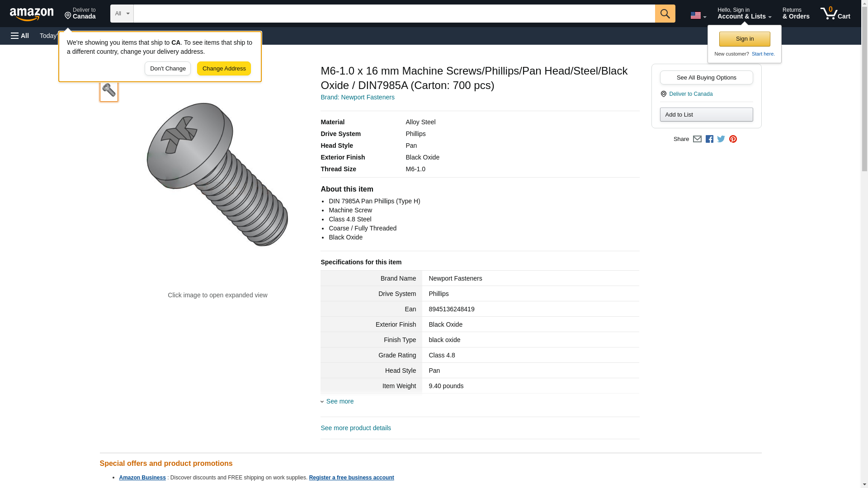Open the All hamburger menu
868x488 pixels.
tap(20, 36)
